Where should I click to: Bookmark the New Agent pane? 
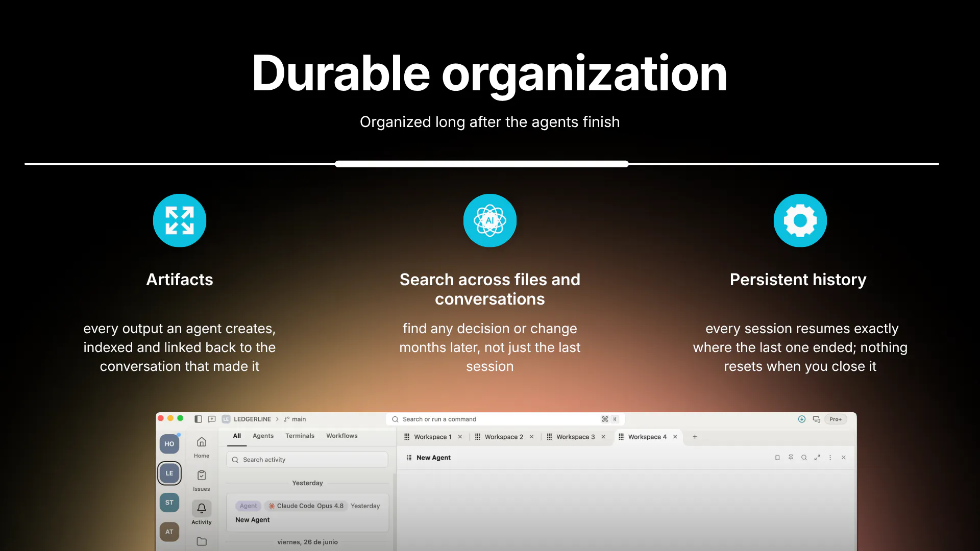[777, 458]
